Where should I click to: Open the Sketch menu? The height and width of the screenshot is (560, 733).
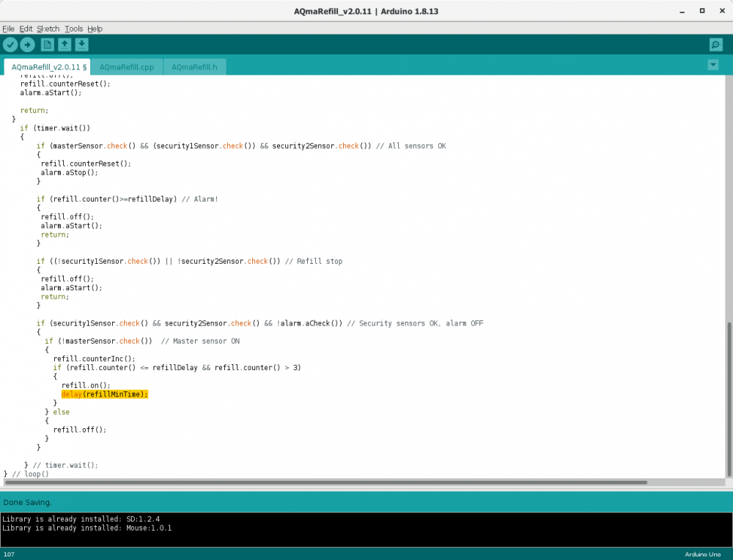(x=48, y=29)
